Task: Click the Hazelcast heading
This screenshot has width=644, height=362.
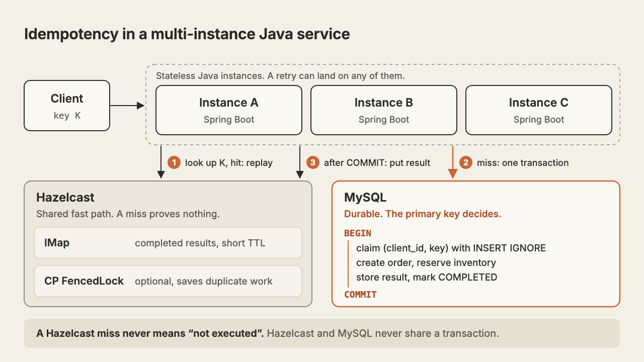Action: [65, 198]
